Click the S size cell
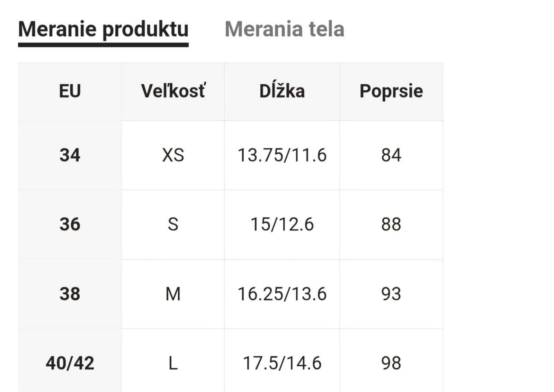 pyautogui.click(x=173, y=224)
